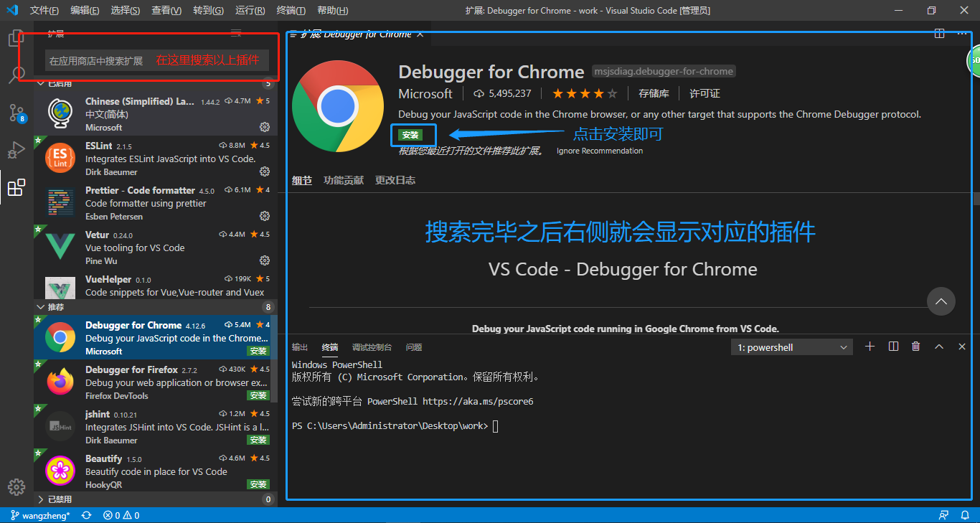This screenshot has height=523, width=980.
Task: Click the sync changes icon in status bar
Action: [x=87, y=515]
